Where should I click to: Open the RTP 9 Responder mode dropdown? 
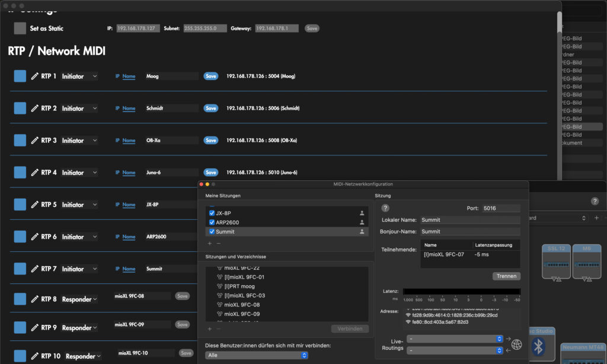79,328
